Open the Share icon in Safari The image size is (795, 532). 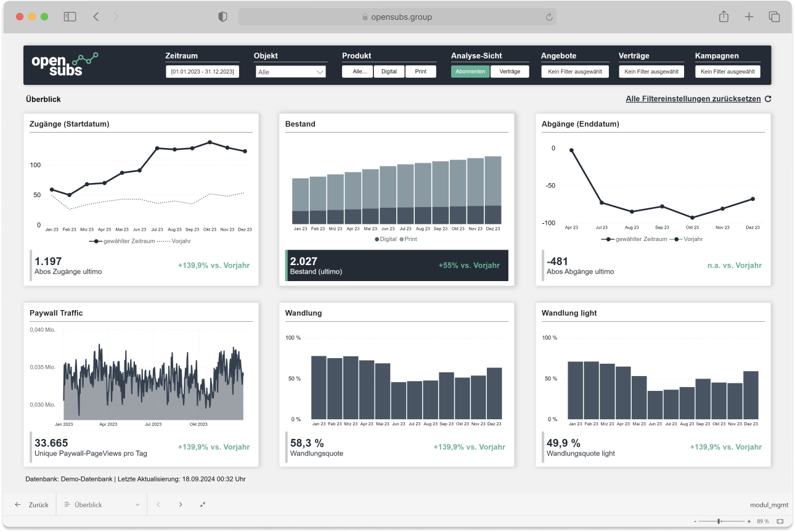coord(724,17)
